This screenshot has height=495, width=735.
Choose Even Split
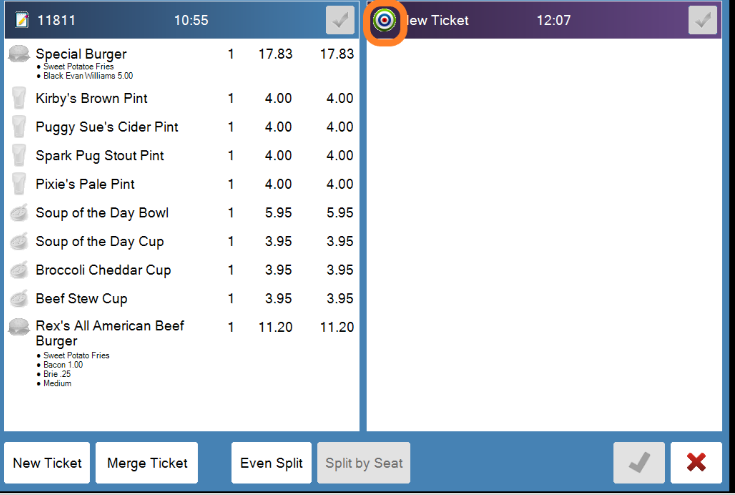click(x=271, y=463)
